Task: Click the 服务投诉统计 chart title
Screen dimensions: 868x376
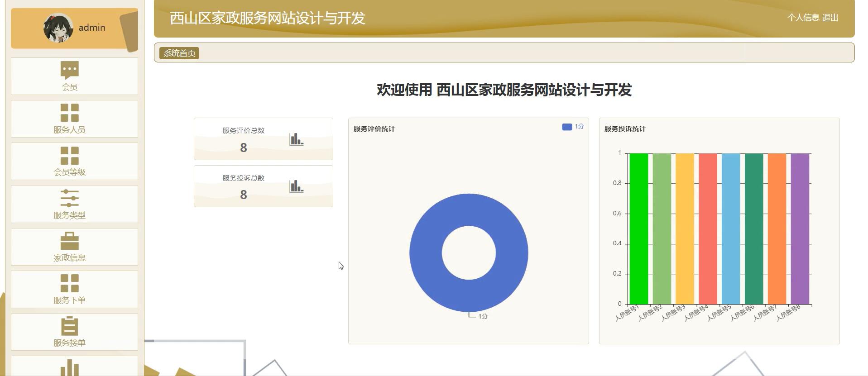Action: coord(625,129)
